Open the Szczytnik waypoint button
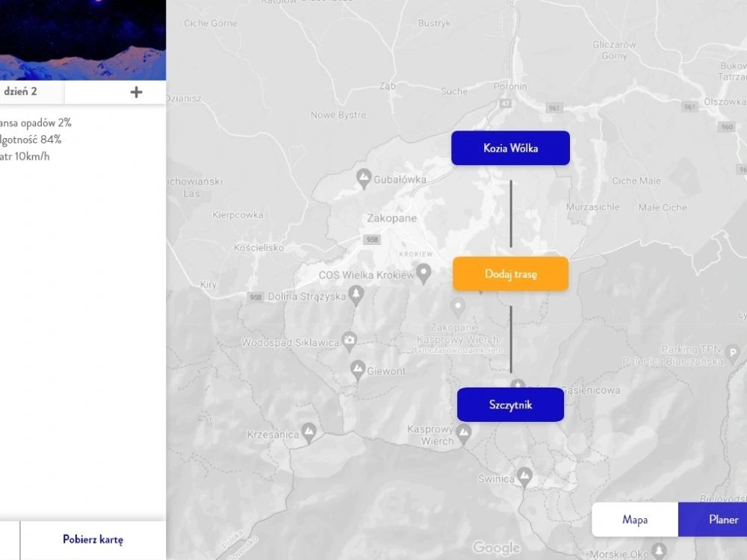This screenshot has height=560, width=747. click(510, 405)
